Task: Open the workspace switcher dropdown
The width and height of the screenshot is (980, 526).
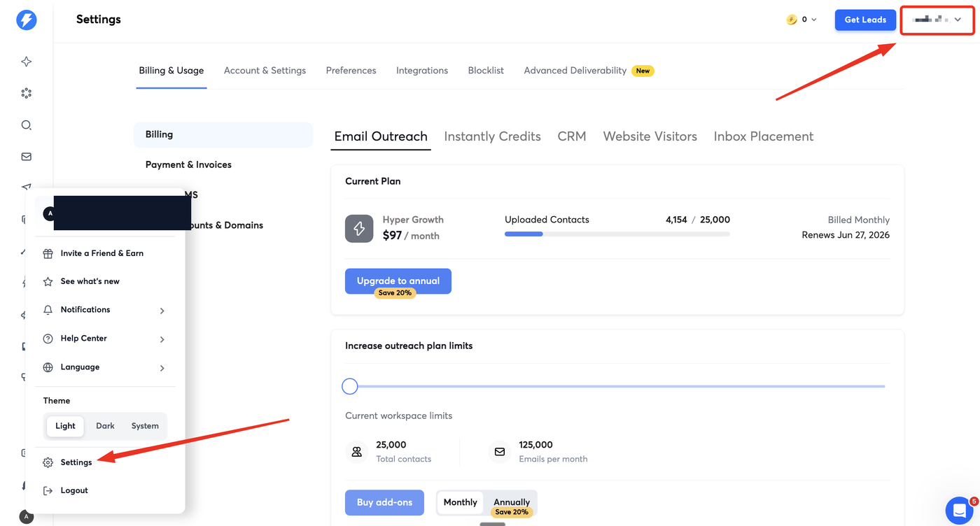Action: pyautogui.click(x=937, y=20)
